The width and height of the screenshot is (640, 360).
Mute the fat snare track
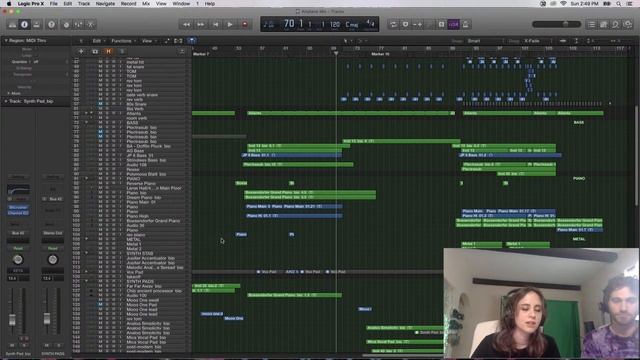[100, 67]
